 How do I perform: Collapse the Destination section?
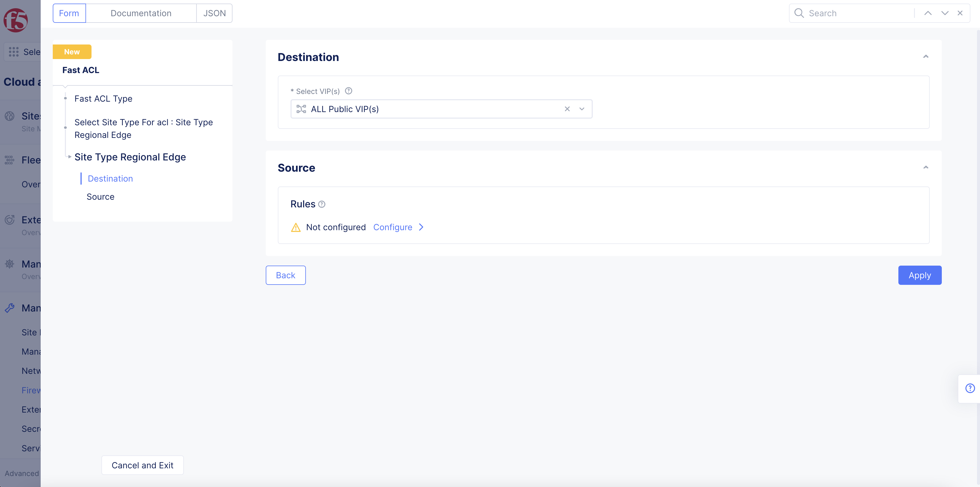pos(926,56)
